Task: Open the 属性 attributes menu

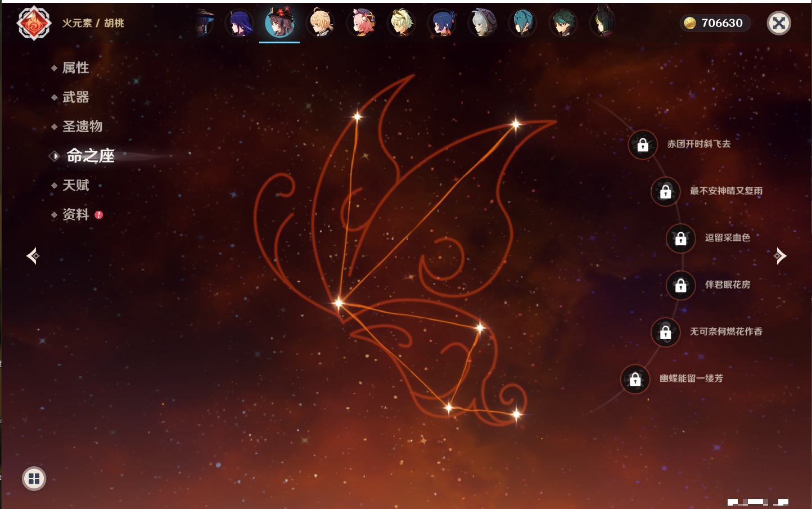Action: pyautogui.click(x=75, y=68)
